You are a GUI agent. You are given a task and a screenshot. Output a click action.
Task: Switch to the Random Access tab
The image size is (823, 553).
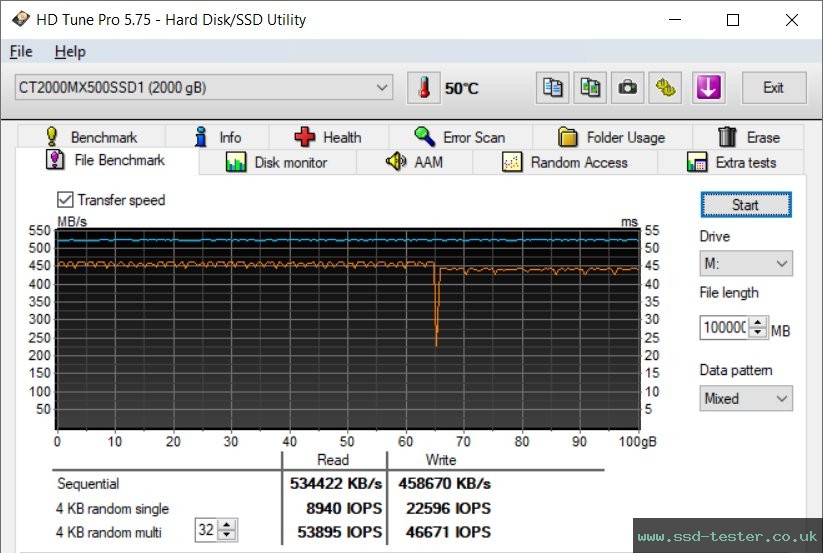pos(565,162)
